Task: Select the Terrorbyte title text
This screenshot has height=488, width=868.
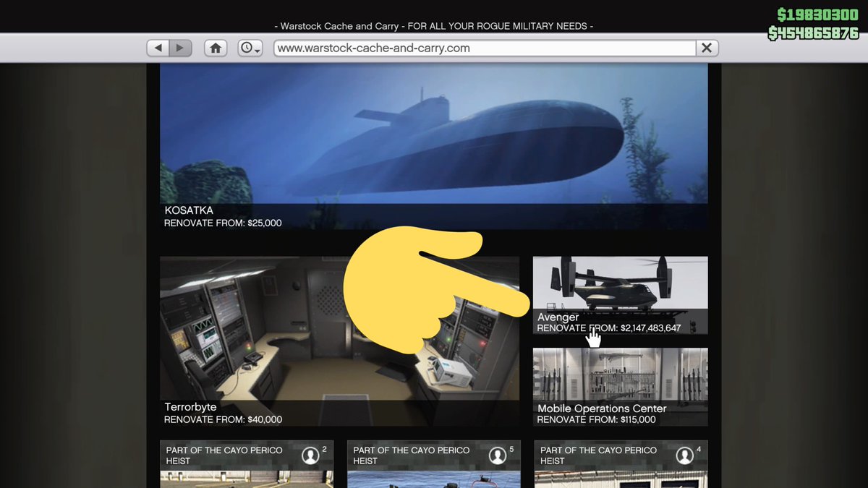Action: tap(190, 407)
